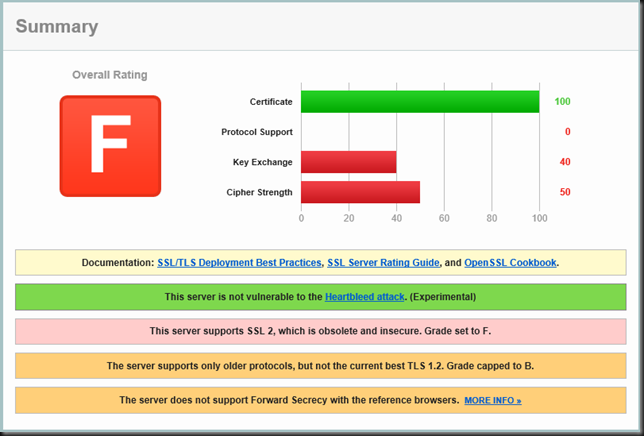
Task: Select the Summary heading
Action: point(57,27)
